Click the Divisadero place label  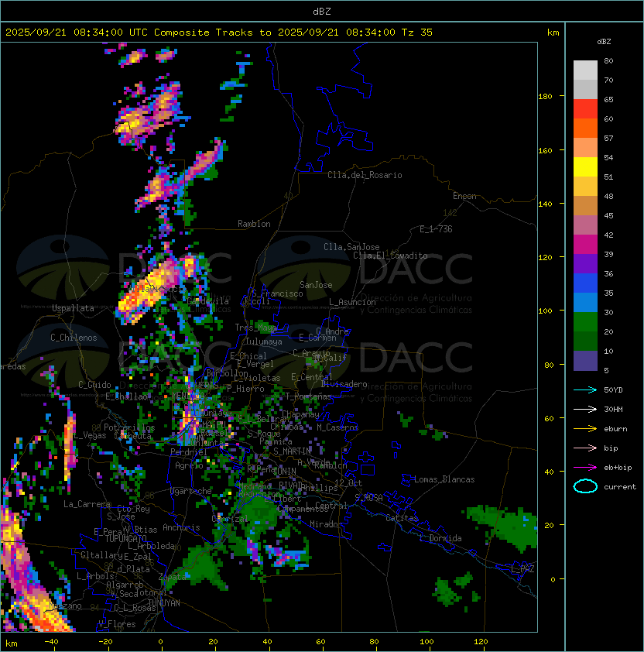[x=344, y=384]
